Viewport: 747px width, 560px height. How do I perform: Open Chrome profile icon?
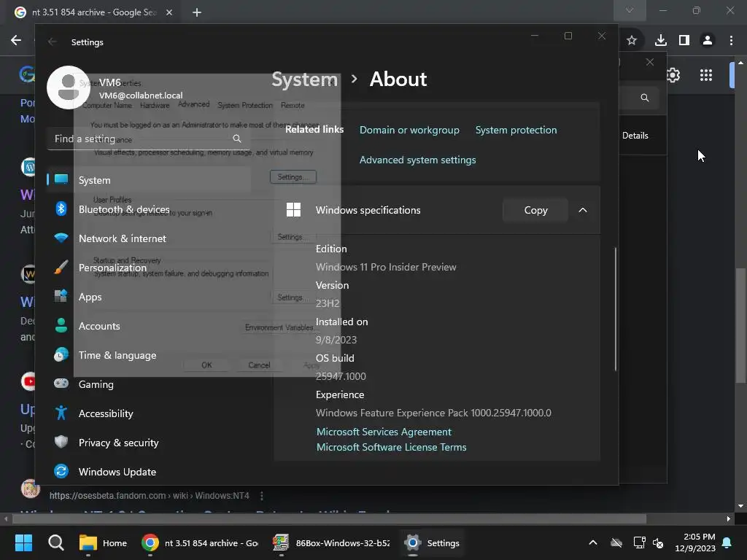pos(708,41)
